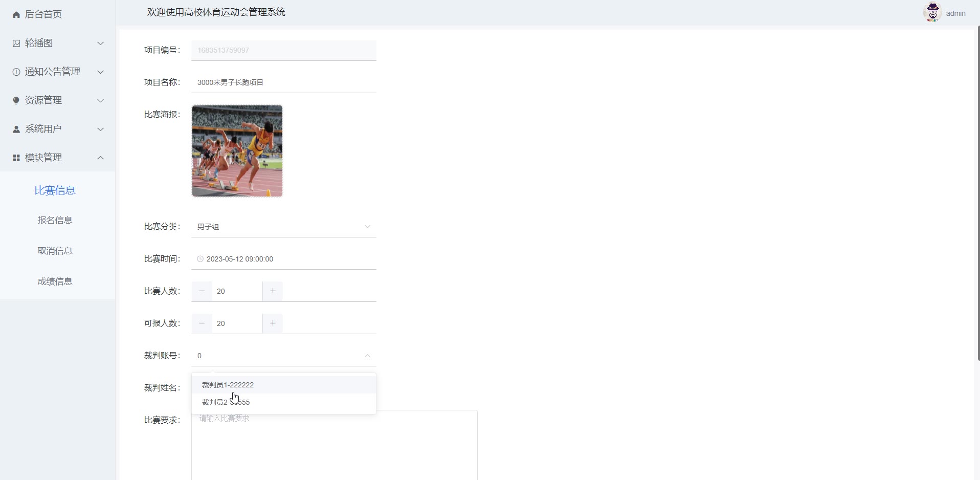
Task: Click the clock icon in 比赛时间 field
Action: [x=201, y=259]
